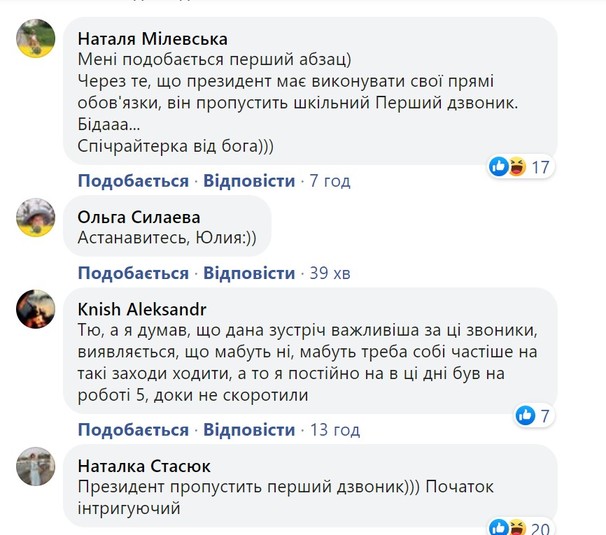Open name link Ольга Силаева
This screenshot has width=606, height=535.
click(138, 216)
